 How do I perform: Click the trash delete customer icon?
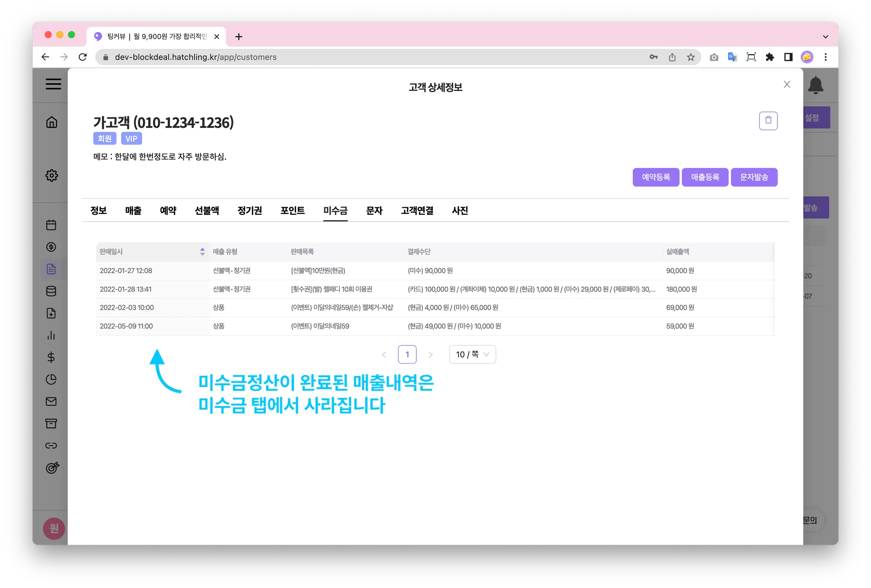pyautogui.click(x=768, y=121)
